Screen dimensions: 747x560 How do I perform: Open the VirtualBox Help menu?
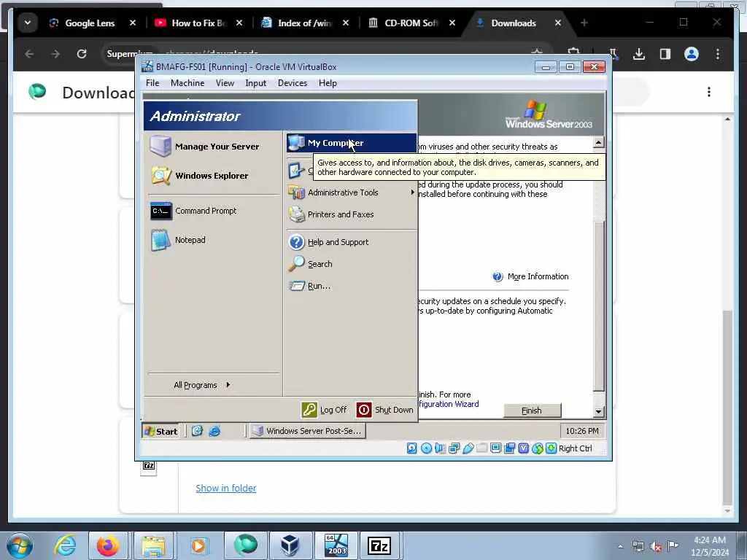tap(328, 83)
